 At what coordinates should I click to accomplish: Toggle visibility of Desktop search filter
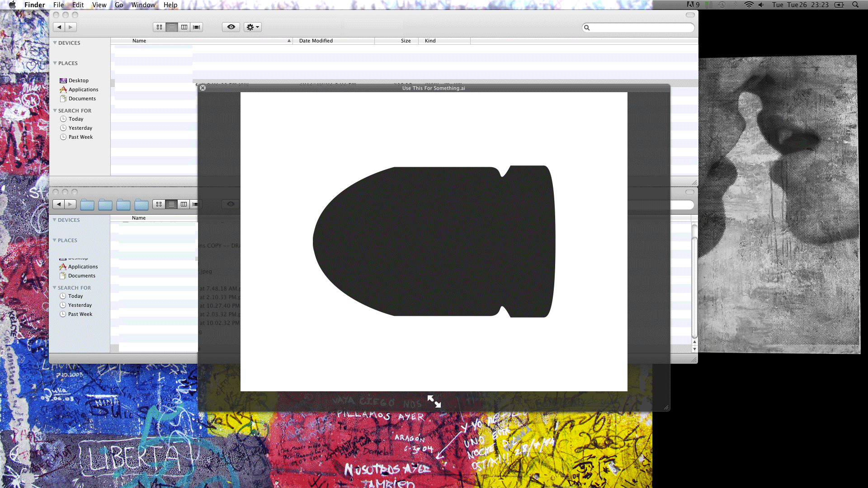78,80
